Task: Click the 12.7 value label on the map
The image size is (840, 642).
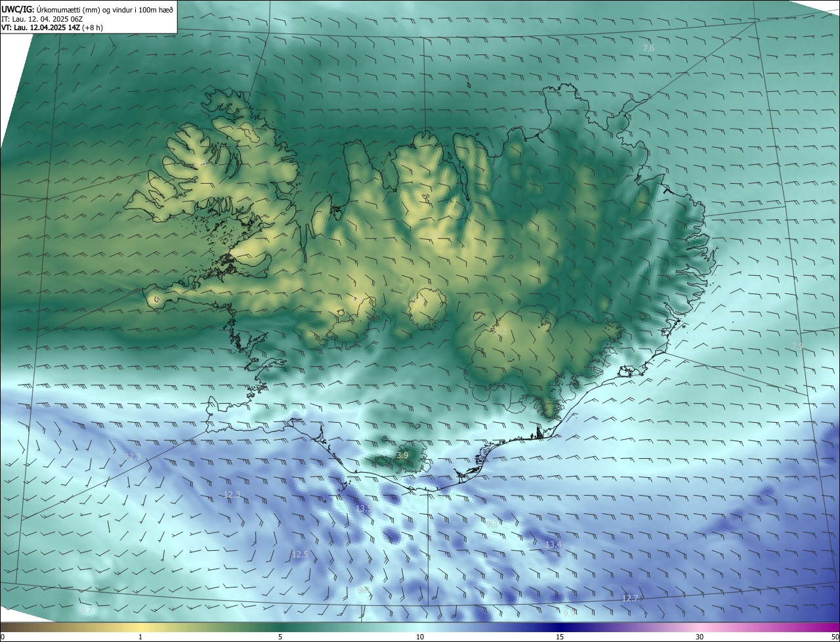Action: [630, 598]
